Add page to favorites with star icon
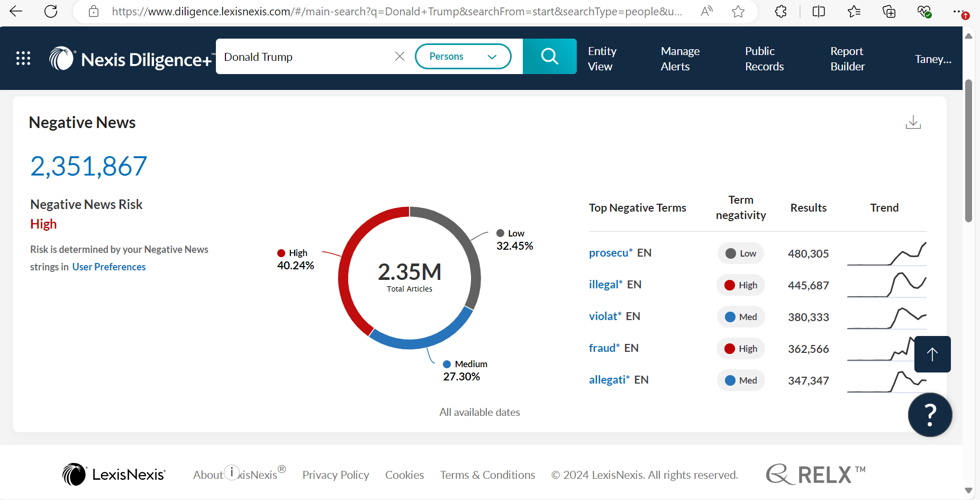Viewport: 980px width, 500px height. (738, 11)
